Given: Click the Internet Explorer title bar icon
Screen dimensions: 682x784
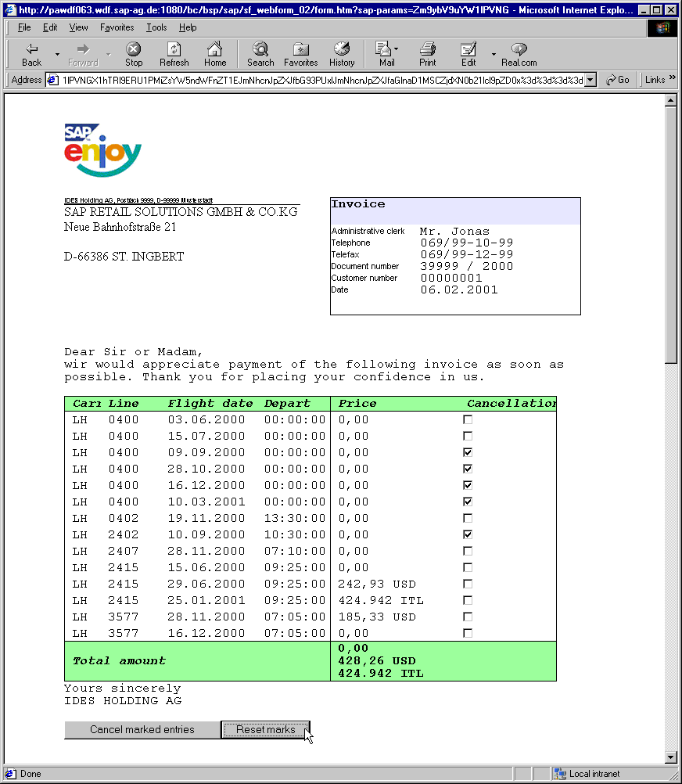Looking at the screenshot, I should [x=10, y=10].
